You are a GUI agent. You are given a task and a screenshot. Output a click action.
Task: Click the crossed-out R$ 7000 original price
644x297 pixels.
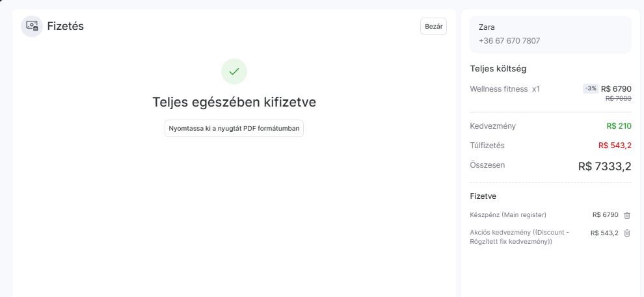[619, 98]
